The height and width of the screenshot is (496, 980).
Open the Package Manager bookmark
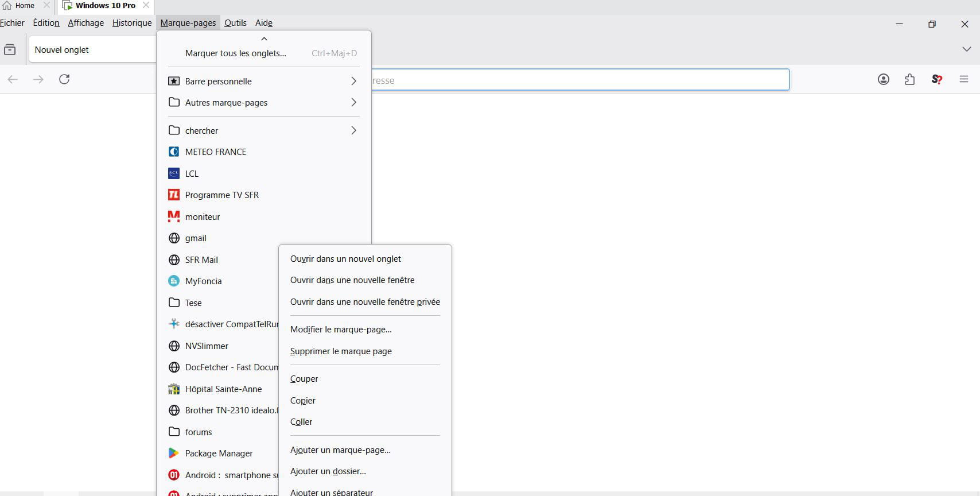tap(219, 454)
